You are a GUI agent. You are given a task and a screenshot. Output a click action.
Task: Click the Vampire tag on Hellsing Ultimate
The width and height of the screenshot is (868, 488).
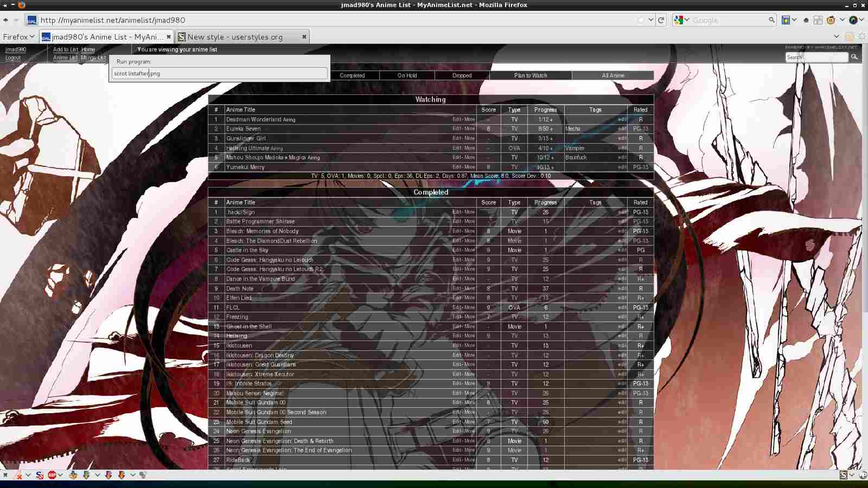575,148
